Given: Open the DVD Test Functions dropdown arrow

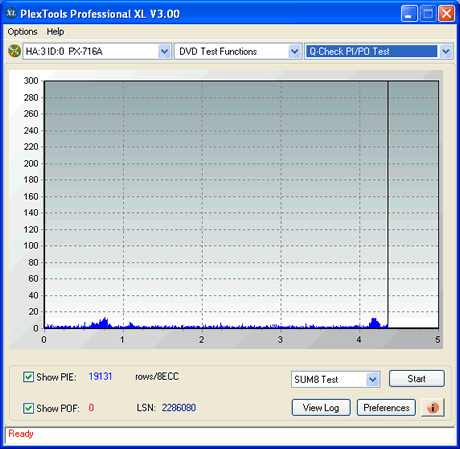Looking at the screenshot, I should pos(294,52).
